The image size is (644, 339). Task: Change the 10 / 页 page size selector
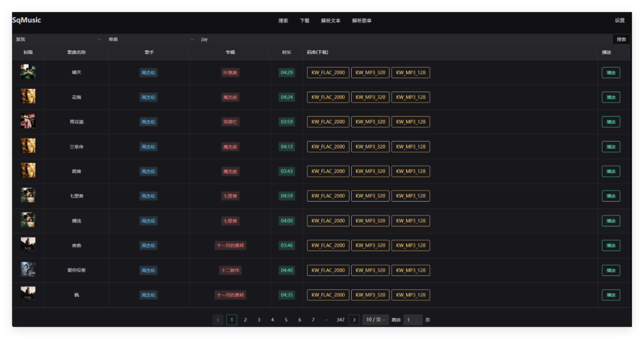[x=376, y=320]
